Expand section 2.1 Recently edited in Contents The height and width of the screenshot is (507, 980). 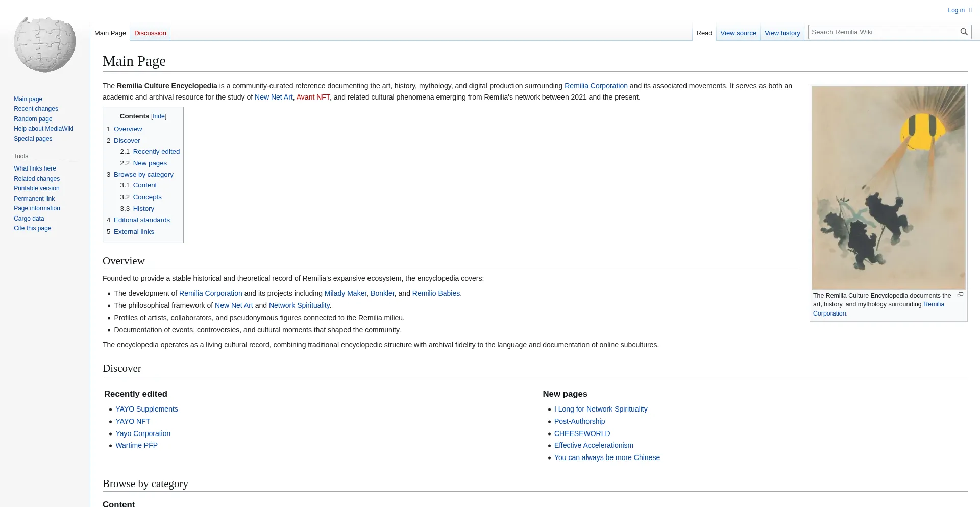[x=156, y=151]
